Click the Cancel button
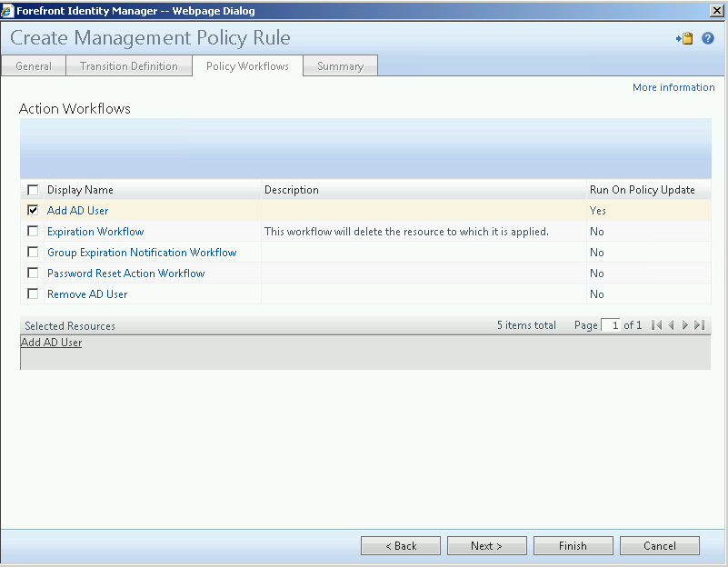 pos(660,546)
